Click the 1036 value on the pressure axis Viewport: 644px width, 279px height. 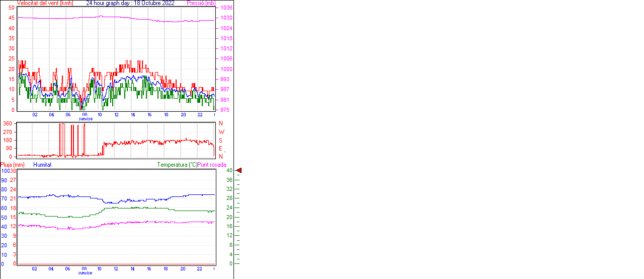pyautogui.click(x=226, y=8)
